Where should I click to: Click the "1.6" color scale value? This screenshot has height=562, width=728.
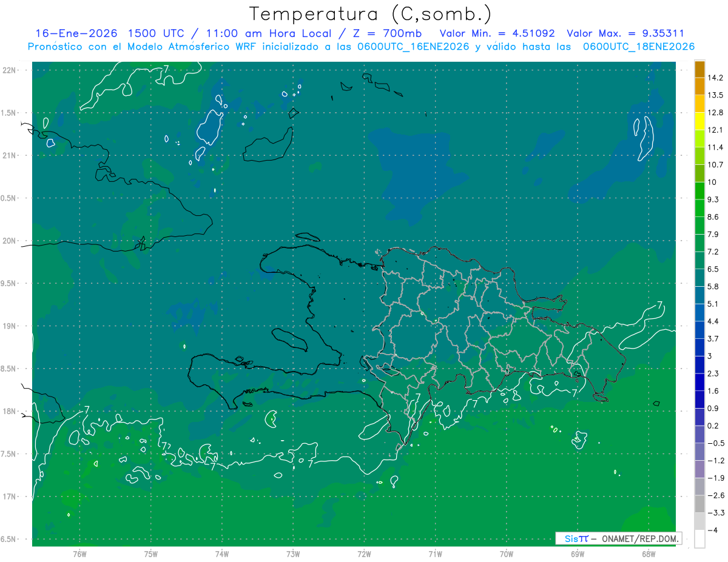pyautogui.click(x=713, y=391)
